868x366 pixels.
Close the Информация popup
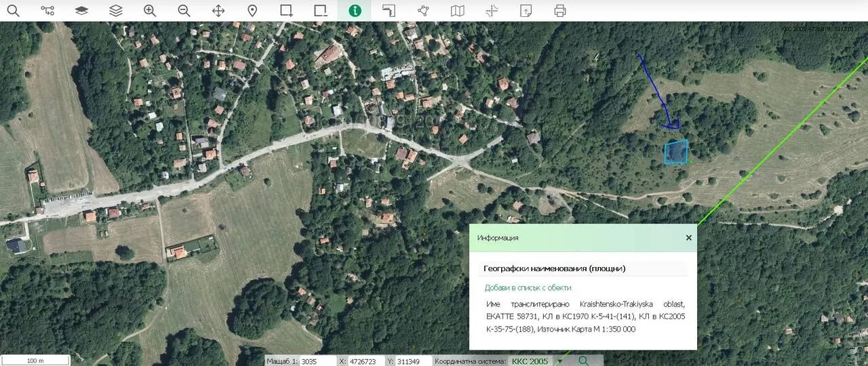[x=688, y=238]
